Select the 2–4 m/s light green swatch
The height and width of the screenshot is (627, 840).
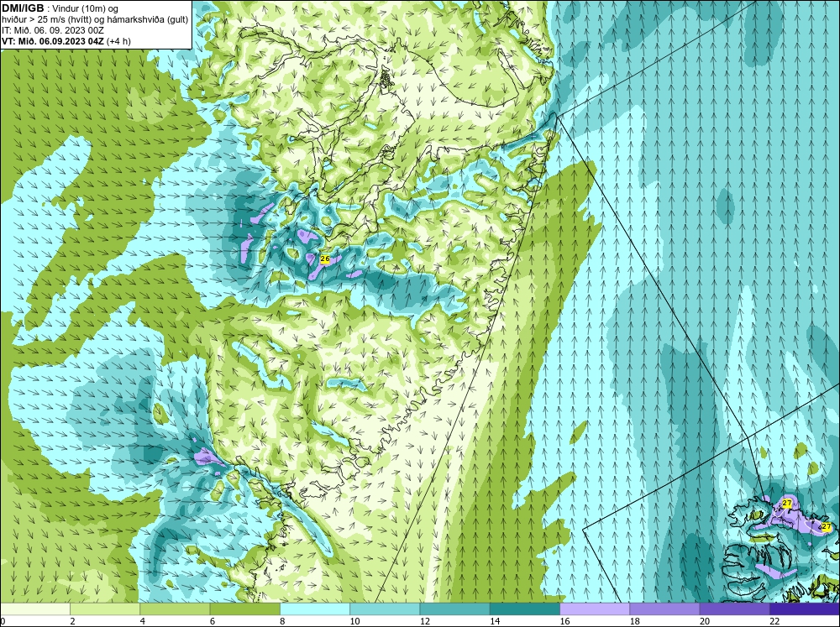(105, 609)
